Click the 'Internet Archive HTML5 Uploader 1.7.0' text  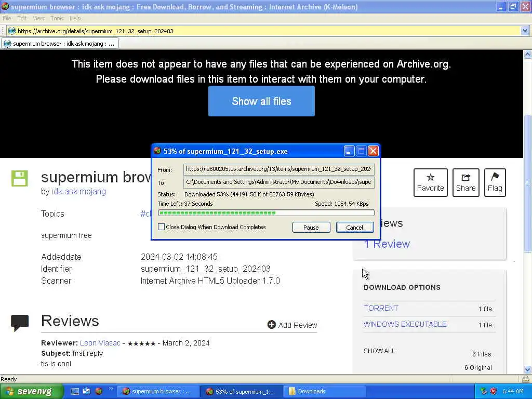click(210, 281)
